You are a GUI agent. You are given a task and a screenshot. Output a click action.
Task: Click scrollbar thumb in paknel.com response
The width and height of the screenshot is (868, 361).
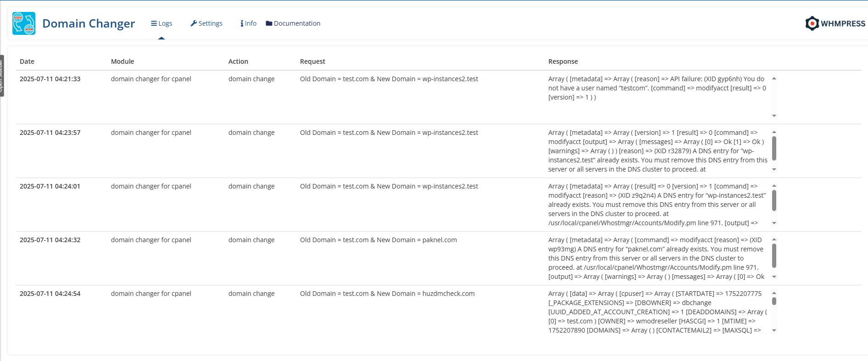pyautogui.click(x=774, y=255)
